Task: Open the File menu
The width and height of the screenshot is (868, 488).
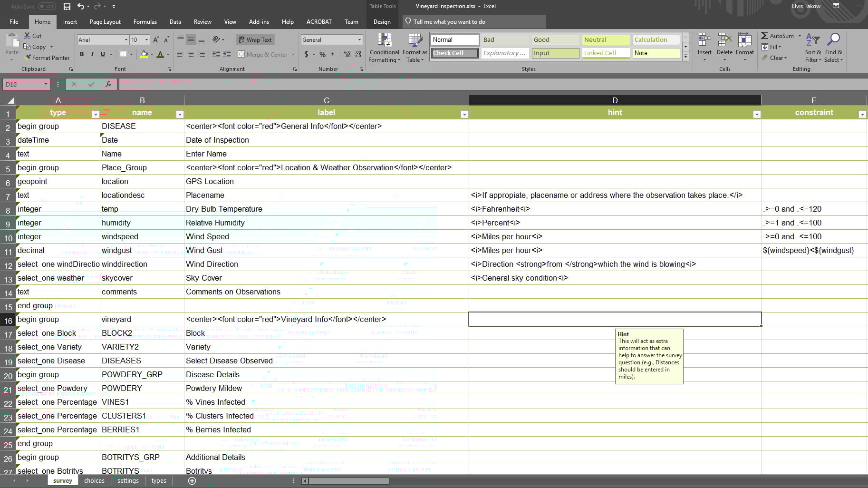Action: click(14, 22)
